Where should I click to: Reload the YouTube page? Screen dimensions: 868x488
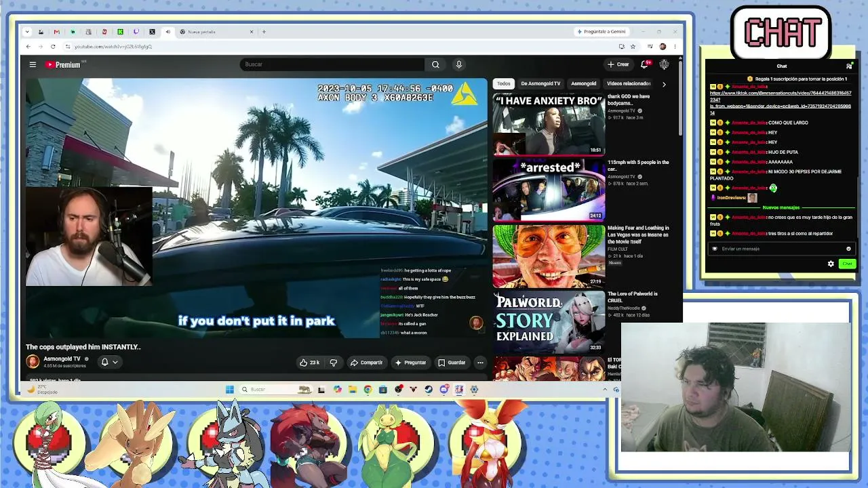(x=53, y=47)
